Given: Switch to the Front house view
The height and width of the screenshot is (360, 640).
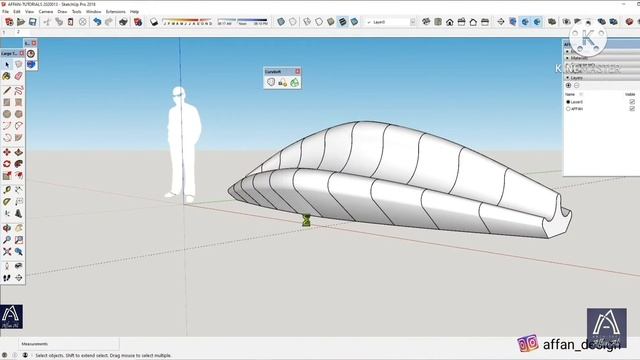Looking at the screenshot, I should coord(450,22).
